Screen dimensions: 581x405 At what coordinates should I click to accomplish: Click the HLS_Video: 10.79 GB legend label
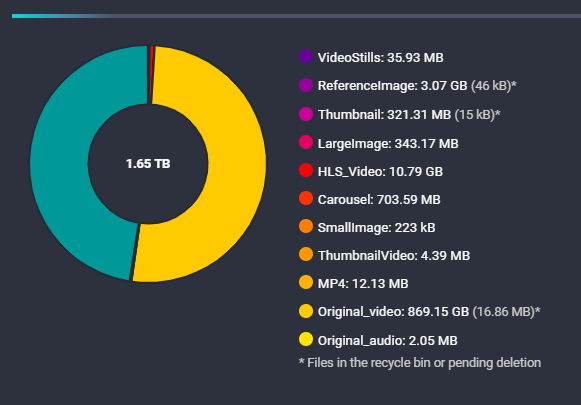380,172
